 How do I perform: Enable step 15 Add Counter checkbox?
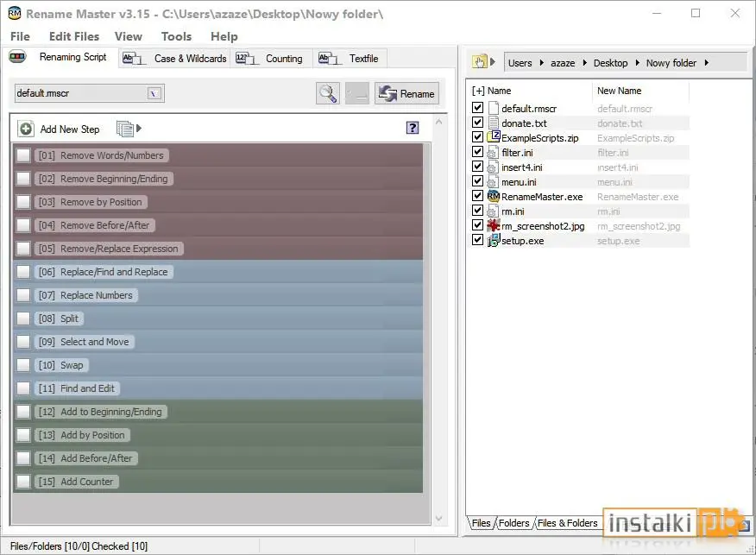tap(23, 482)
